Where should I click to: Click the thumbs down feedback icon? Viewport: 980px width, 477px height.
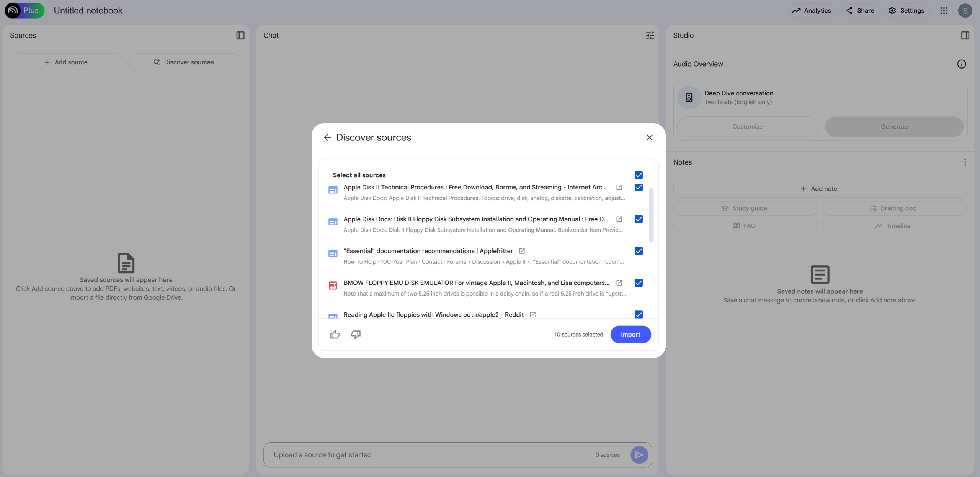pos(356,335)
